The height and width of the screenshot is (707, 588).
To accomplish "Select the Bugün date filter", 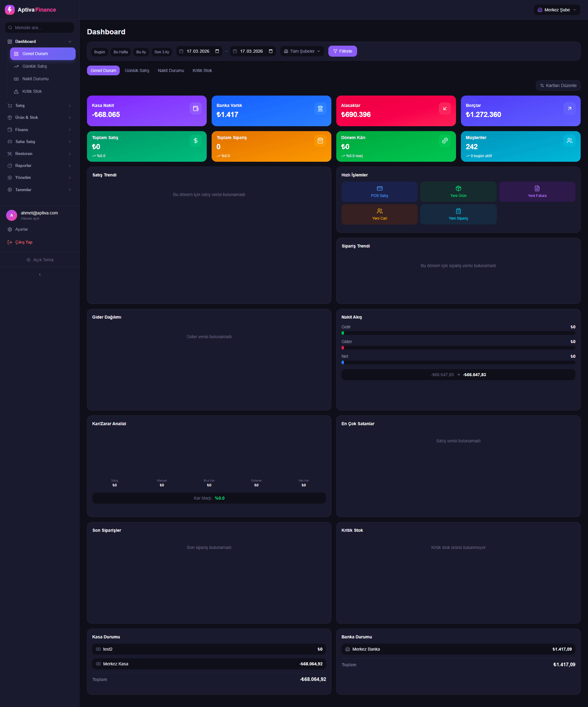I will pos(99,51).
